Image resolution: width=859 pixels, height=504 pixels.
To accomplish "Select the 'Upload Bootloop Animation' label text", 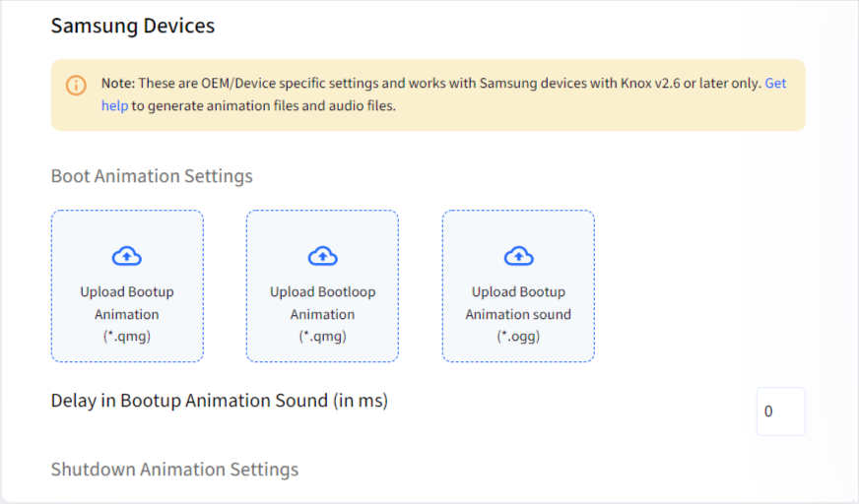I will point(323,303).
